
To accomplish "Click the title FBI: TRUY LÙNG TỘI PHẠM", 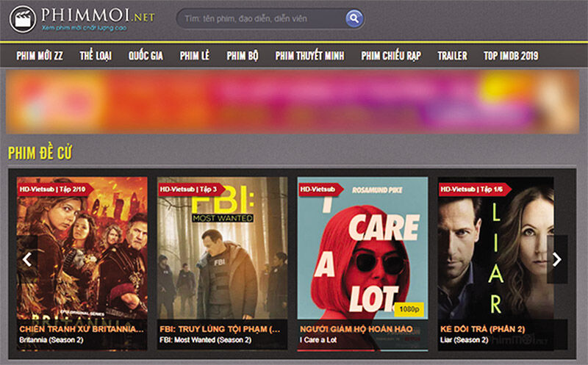I will 220,329.
